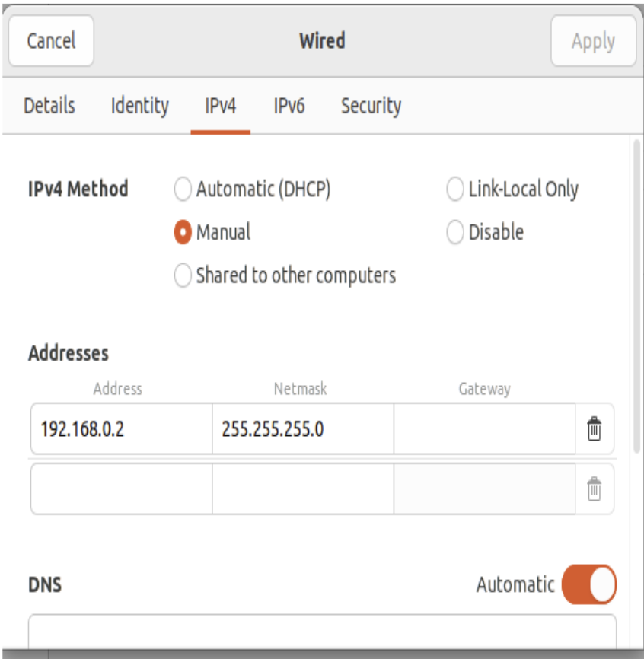Apply the Wired connection changes
The height and width of the screenshot is (659, 644).
[x=593, y=41]
